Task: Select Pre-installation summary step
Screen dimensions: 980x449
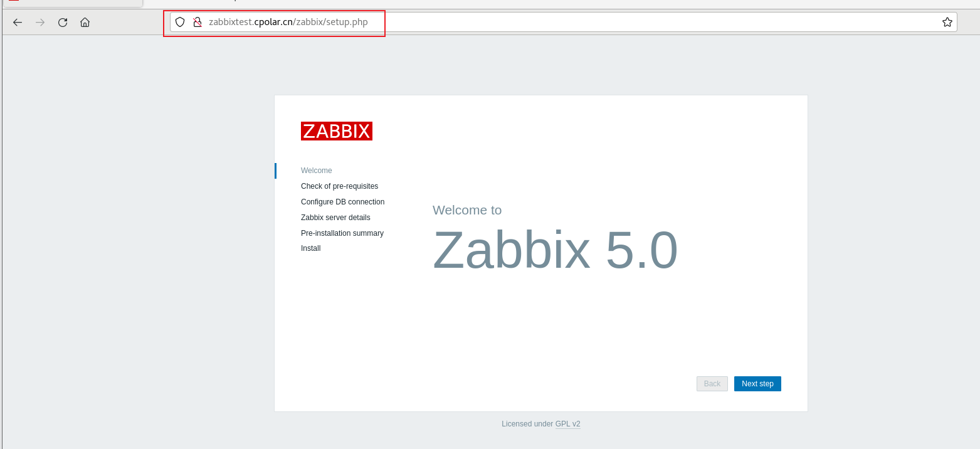Action: pos(342,233)
